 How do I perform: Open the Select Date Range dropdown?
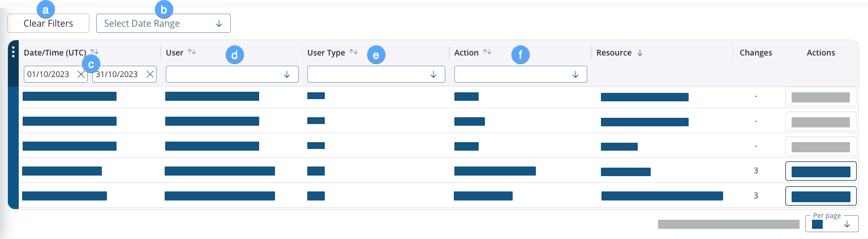(x=164, y=23)
